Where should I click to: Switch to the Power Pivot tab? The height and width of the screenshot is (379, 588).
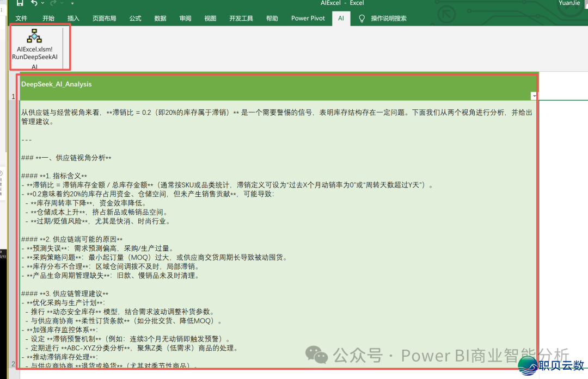tap(308, 18)
